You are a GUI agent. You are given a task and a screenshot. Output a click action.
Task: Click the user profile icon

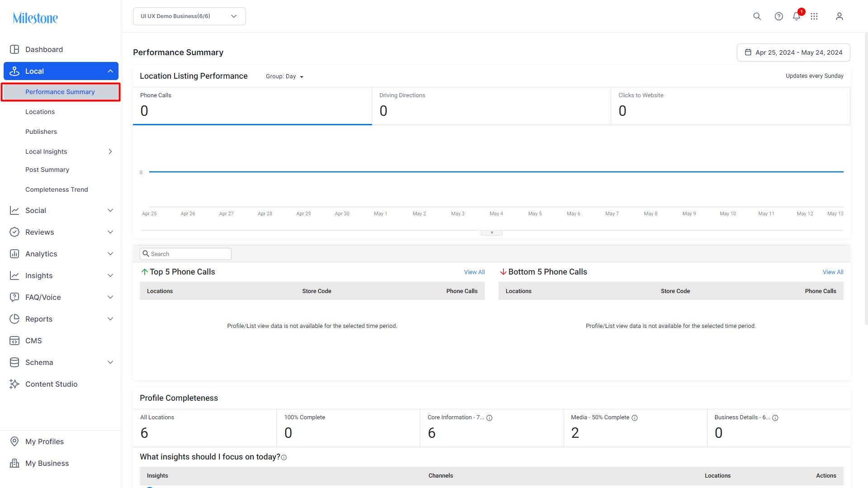click(x=839, y=16)
